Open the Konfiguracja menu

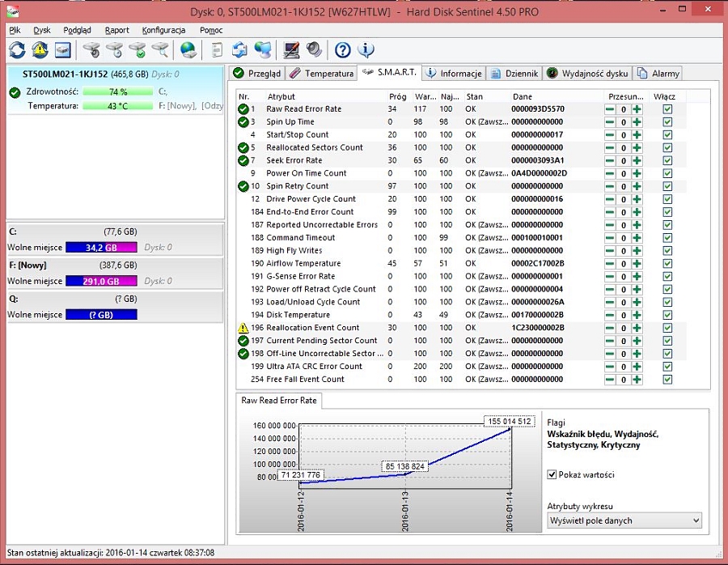coord(164,30)
